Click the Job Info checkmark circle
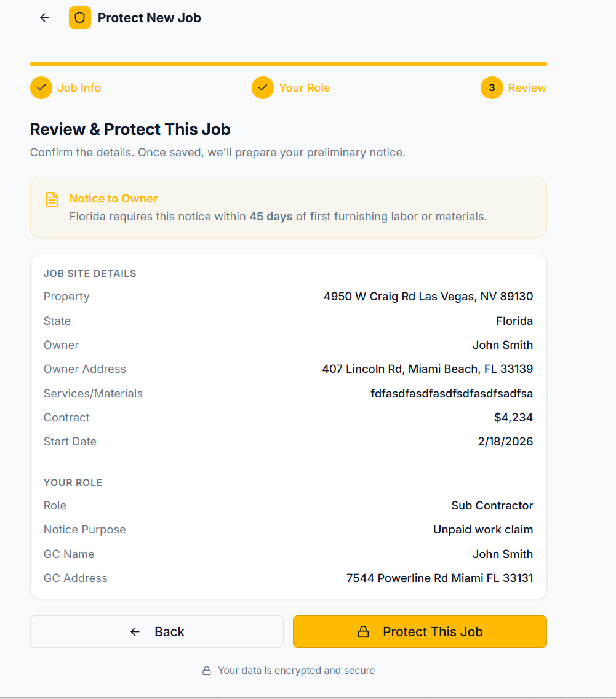The width and height of the screenshot is (616, 699). [41, 88]
